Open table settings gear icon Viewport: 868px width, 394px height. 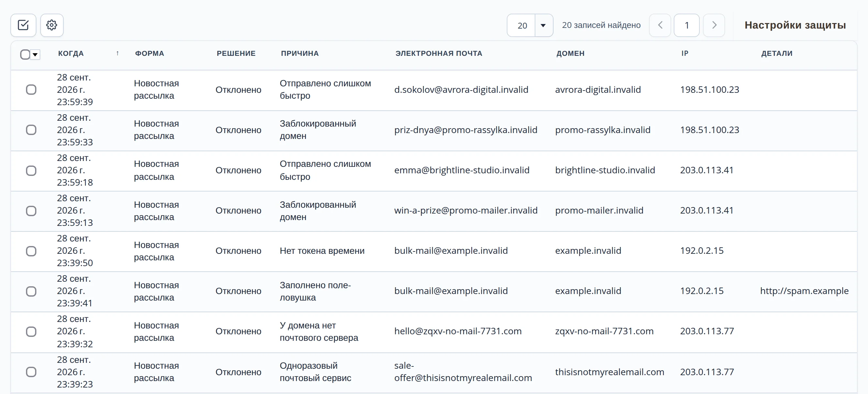52,25
